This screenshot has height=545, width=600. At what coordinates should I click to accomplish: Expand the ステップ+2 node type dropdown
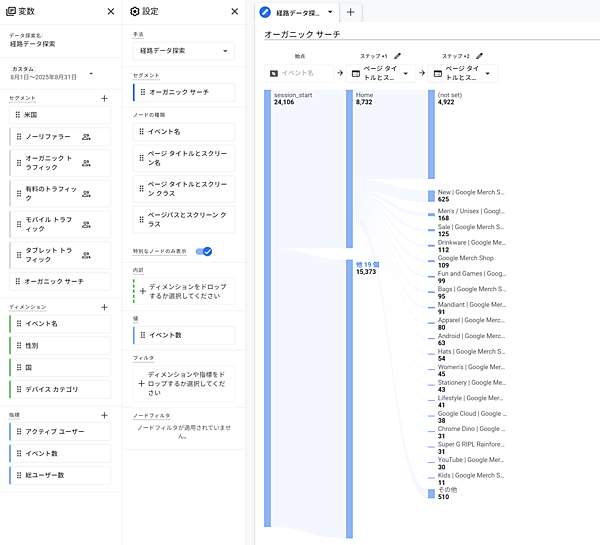point(489,73)
